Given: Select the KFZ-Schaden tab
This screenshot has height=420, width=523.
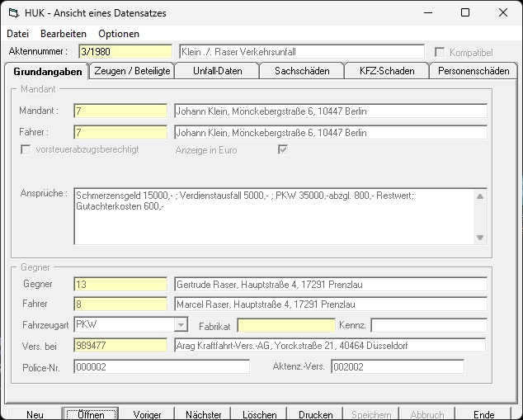Looking at the screenshot, I should pyautogui.click(x=386, y=71).
